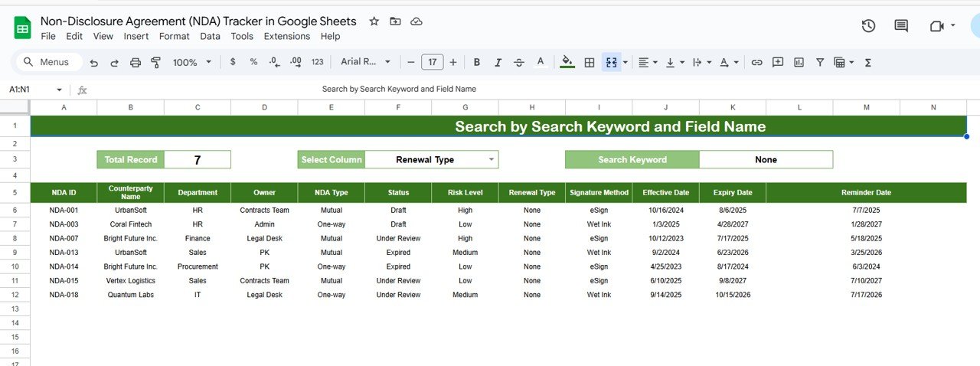The width and height of the screenshot is (980, 366).
Task: Increase font size with plus button
Action: click(453, 62)
